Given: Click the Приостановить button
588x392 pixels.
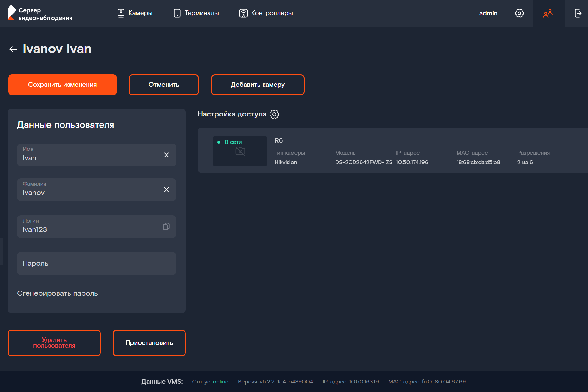Looking at the screenshot, I should pos(149,343).
